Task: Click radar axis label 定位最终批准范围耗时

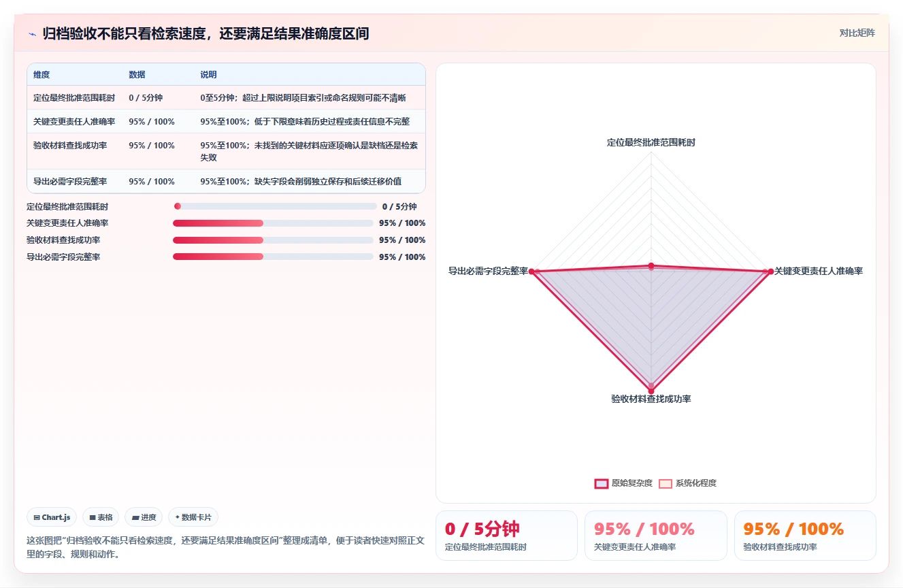Action: tap(651, 143)
